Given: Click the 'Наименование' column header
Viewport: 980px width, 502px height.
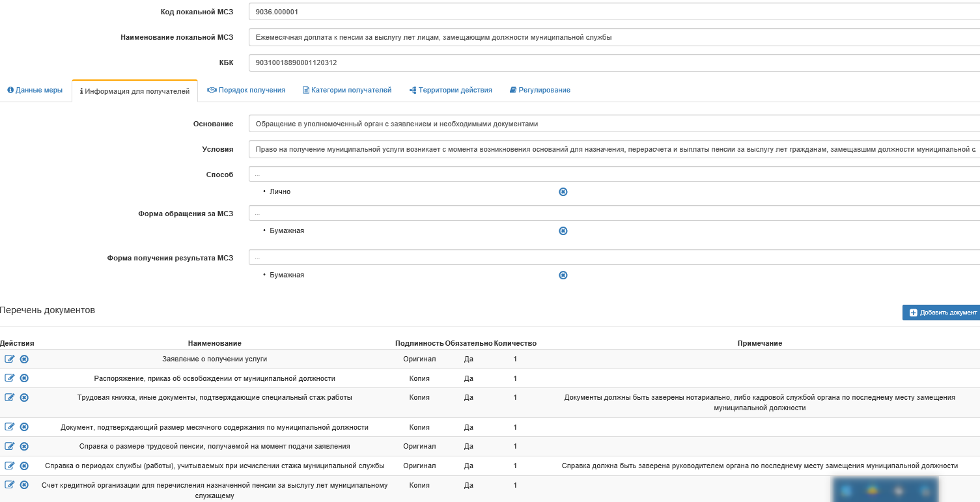Looking at the screenshot, I should (x=215, y=343).
